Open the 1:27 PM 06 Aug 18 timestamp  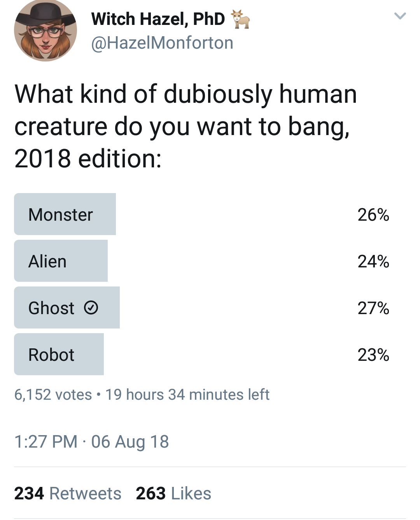coord(91,442)
